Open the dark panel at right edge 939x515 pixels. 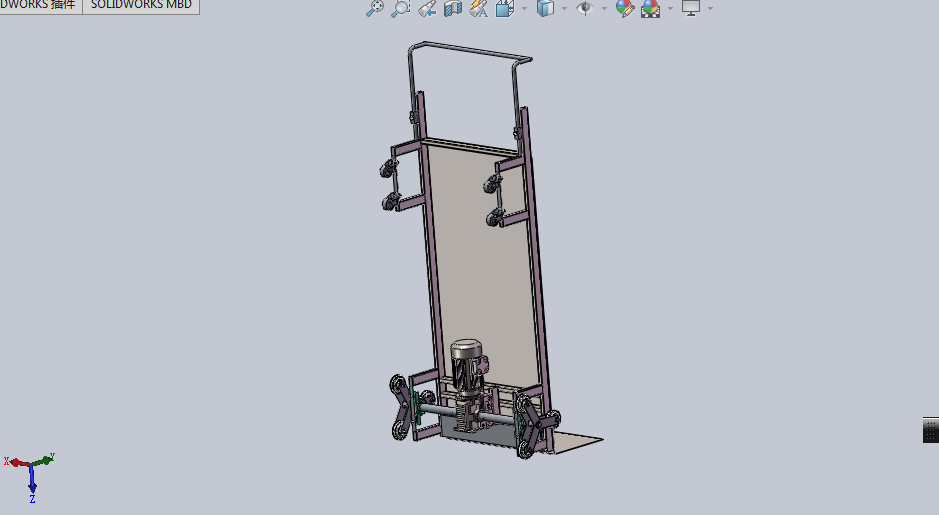click(931, 430)
